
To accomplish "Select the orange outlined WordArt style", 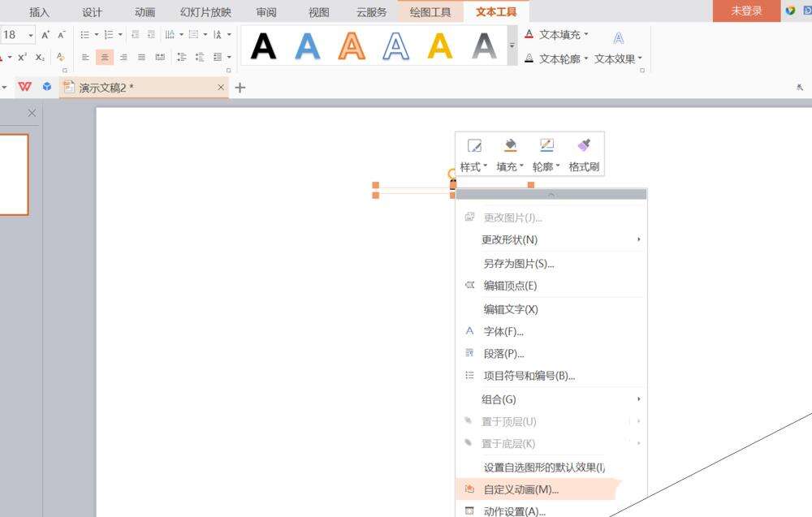I will pyautogui.click(x=352, y=46).
